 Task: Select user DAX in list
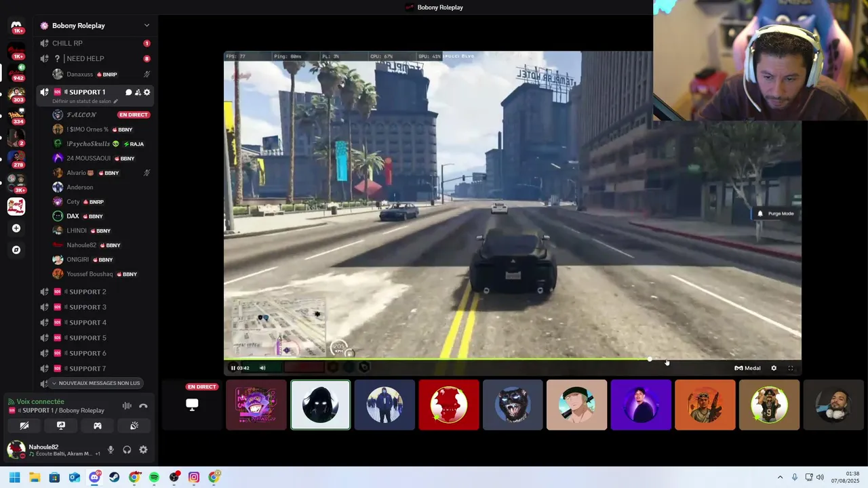[101, 216]
